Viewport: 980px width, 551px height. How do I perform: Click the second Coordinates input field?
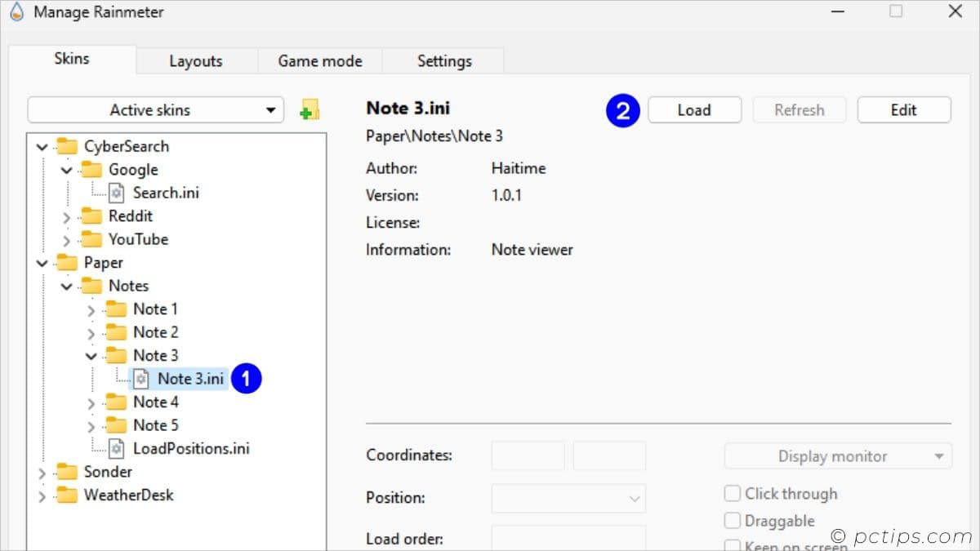(609, 455)
